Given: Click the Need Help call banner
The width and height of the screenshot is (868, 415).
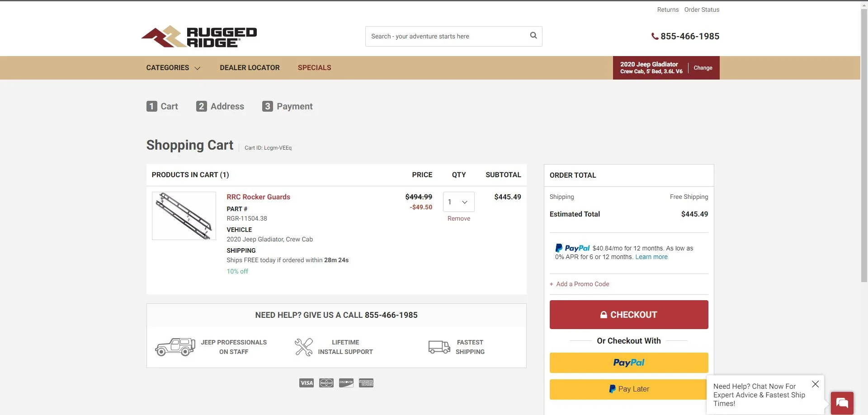Looking at the screenshot, I should coord(336,315).
